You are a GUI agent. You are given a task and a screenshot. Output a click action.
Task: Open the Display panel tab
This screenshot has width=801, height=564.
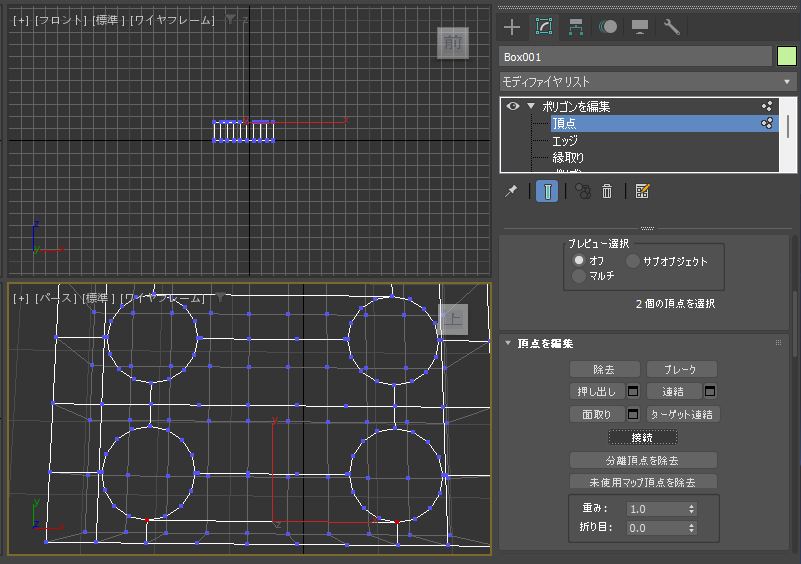pyautogui.click(x=640, y=27)
